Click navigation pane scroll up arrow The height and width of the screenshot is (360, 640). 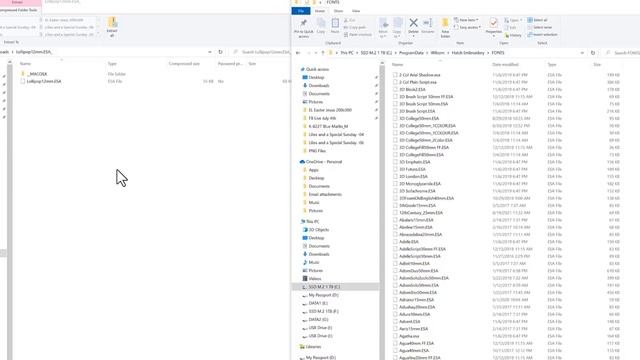pyautogui.click(x=382, y=63)
